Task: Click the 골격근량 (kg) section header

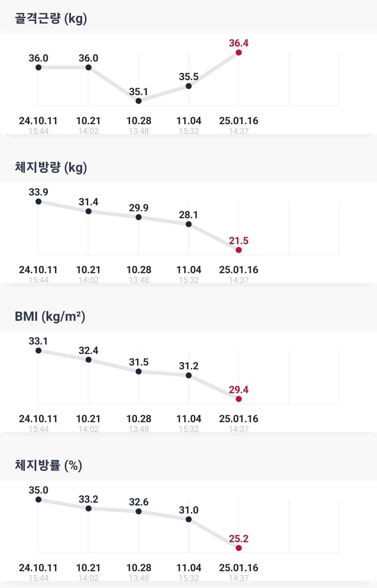Action: (x=51, y=18)
